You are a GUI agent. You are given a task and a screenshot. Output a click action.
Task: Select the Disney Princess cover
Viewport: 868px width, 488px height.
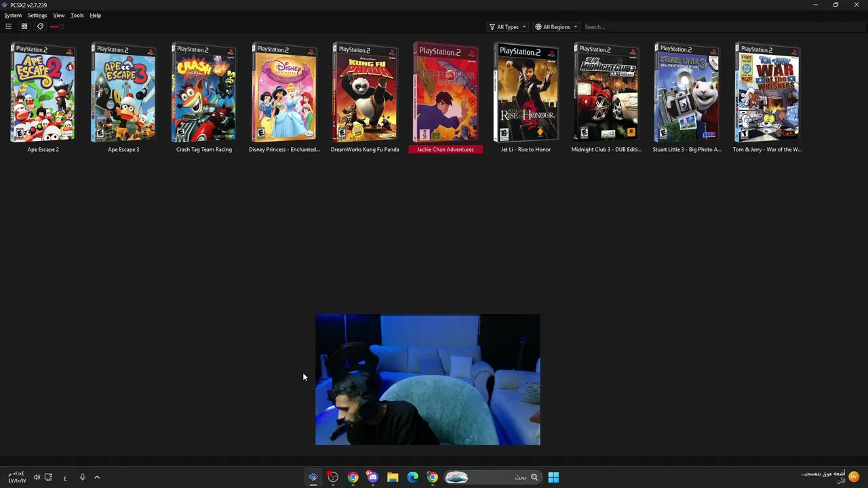point(284,94)
